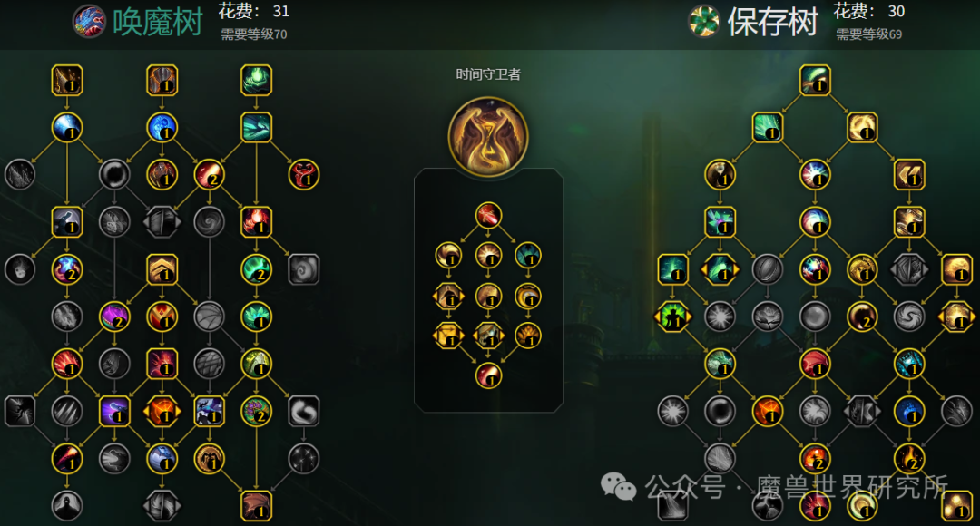
Task: Choose the green burst choice node in Preservation tree
Action: (672, 317)
